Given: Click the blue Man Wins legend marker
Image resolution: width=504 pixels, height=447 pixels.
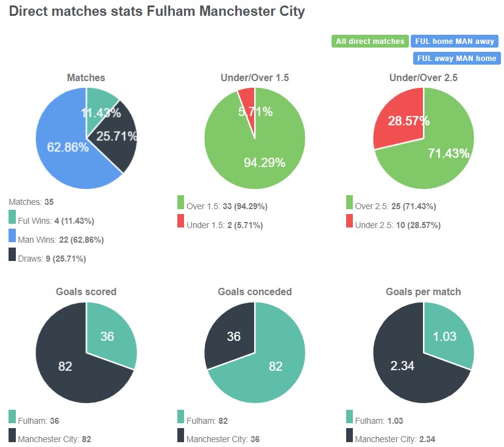Looking at the screenshot, I should coord(12,237).
